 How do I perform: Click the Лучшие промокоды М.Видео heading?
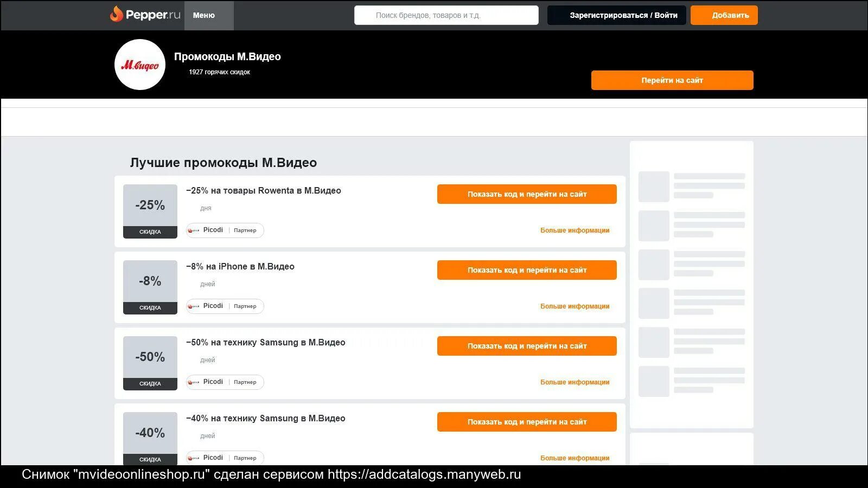224,163
